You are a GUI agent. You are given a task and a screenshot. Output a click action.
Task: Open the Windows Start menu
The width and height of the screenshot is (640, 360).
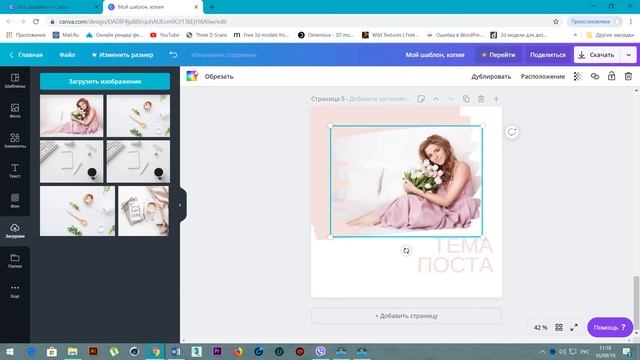pyautogui.click(x=10, y=351)
